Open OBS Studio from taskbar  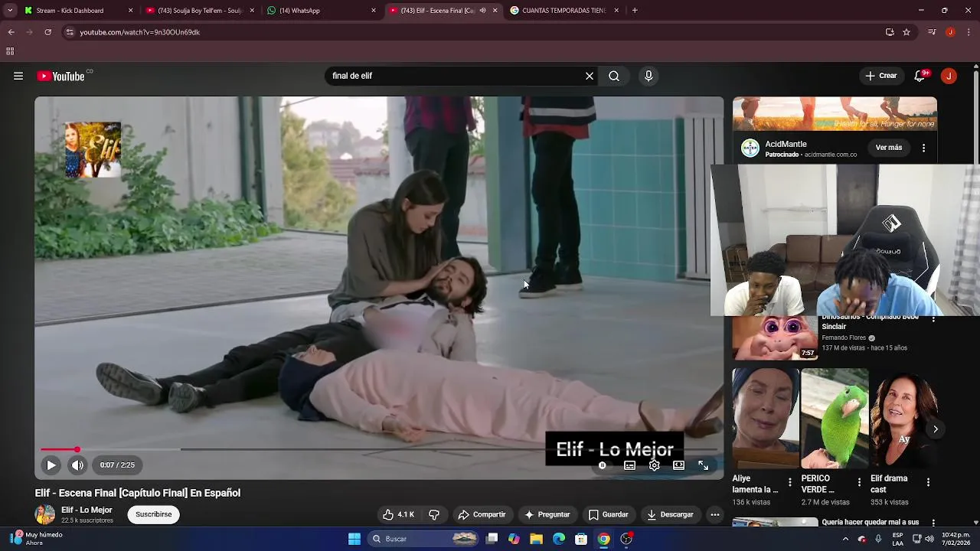coord(626,539)
